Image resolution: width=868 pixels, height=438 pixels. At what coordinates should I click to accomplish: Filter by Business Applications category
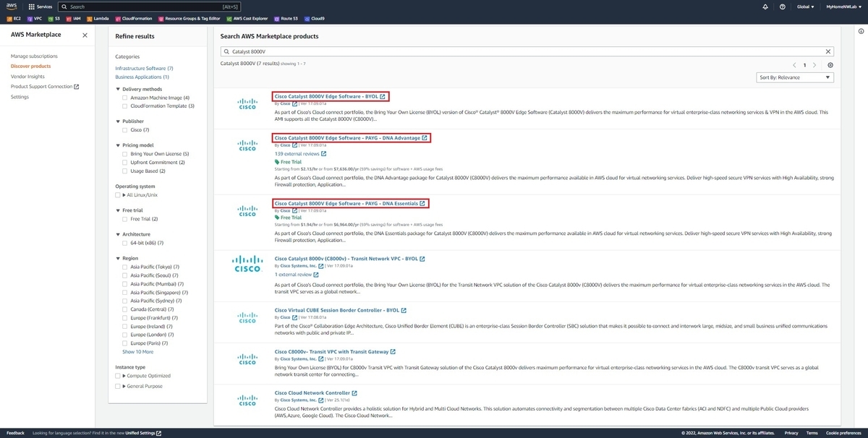click(x=142, y=77)
